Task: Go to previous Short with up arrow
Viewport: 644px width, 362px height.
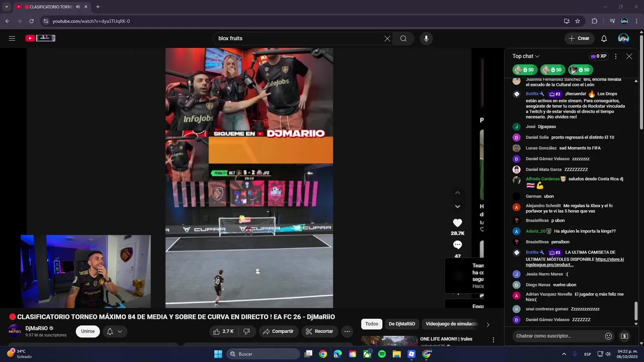Action: [x=457, y=193]
